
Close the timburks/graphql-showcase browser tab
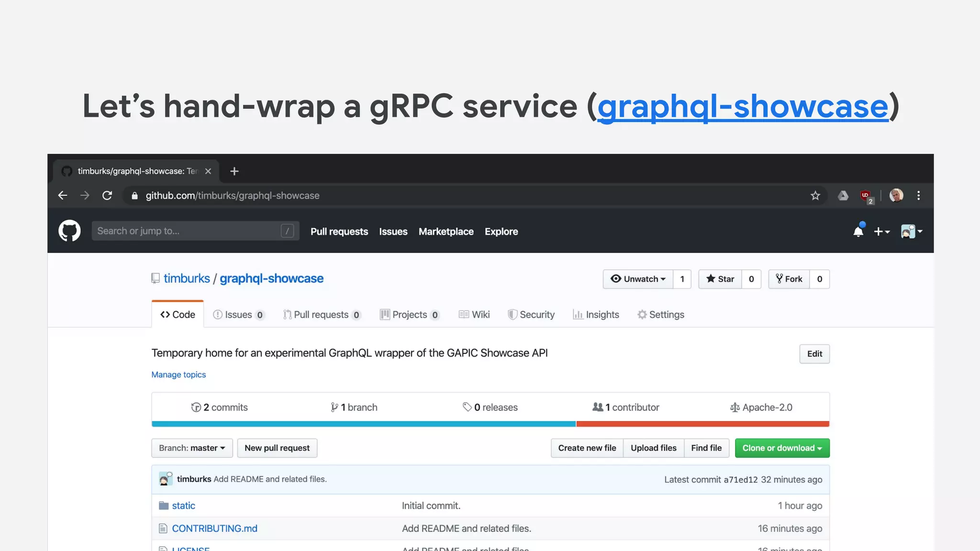(x=208, y=171)
